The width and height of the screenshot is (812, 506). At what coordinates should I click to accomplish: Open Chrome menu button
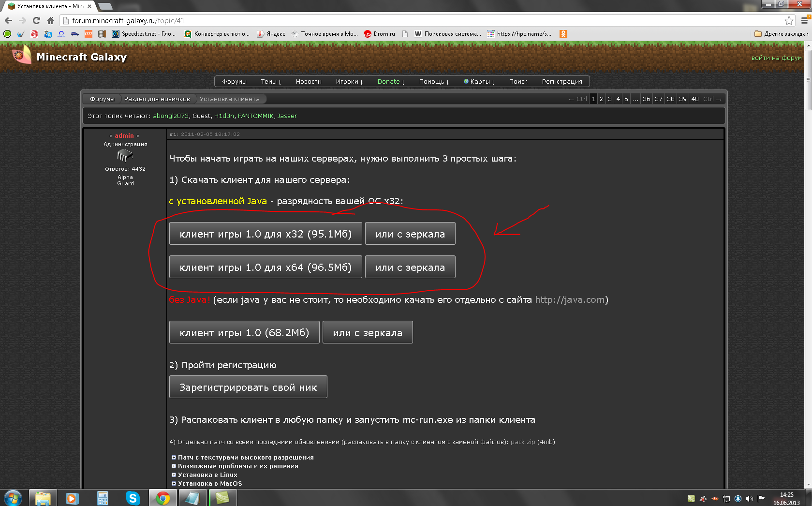[x=805, y=20]
